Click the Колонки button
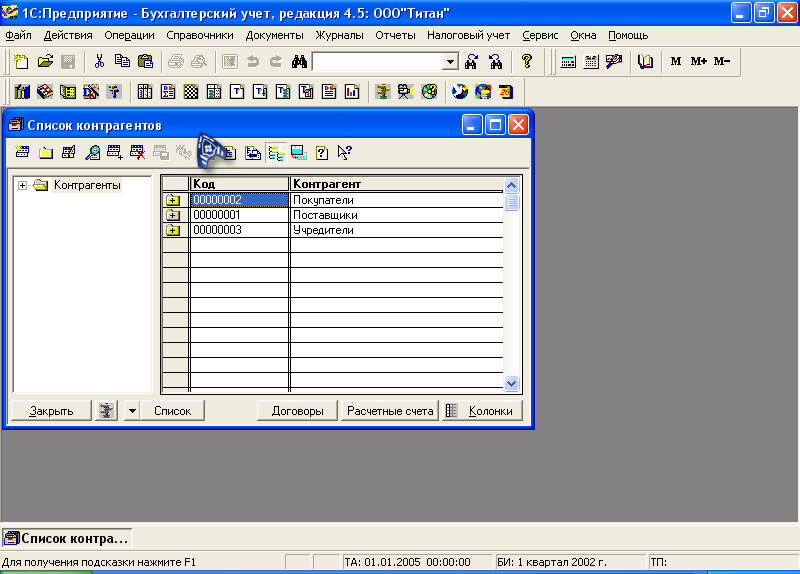This screenshot has width=800, height=574. [x=482, y=411]
